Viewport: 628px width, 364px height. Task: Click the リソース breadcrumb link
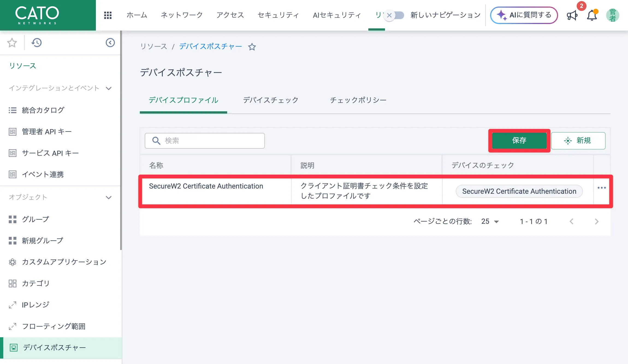pyautogui.click(x=154, y=47)
